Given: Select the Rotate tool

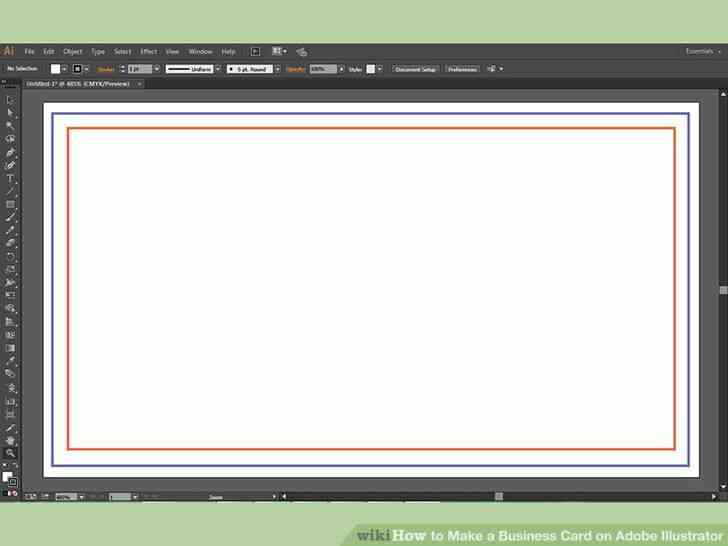Looking at the screenshot, I should pos(10,256).
